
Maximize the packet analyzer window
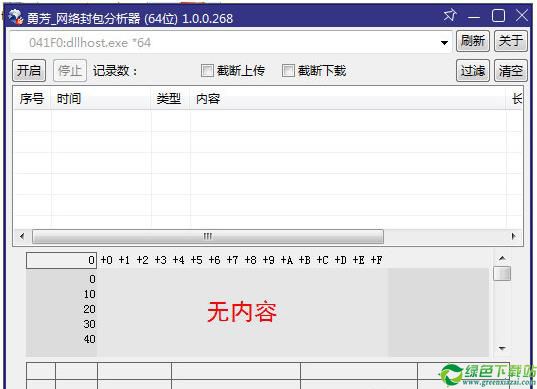[x=498, y=16]
